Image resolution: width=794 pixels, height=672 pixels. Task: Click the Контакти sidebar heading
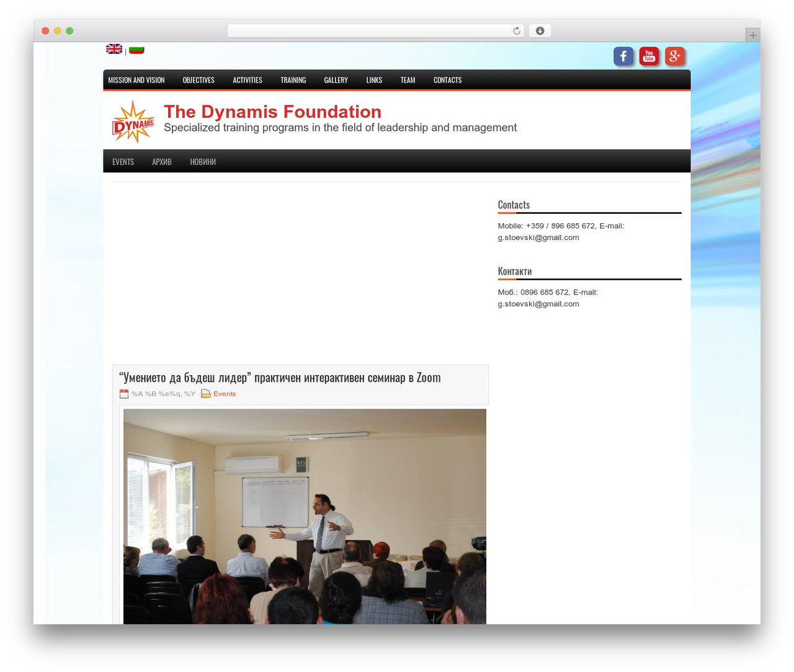[x=515, y=271]
